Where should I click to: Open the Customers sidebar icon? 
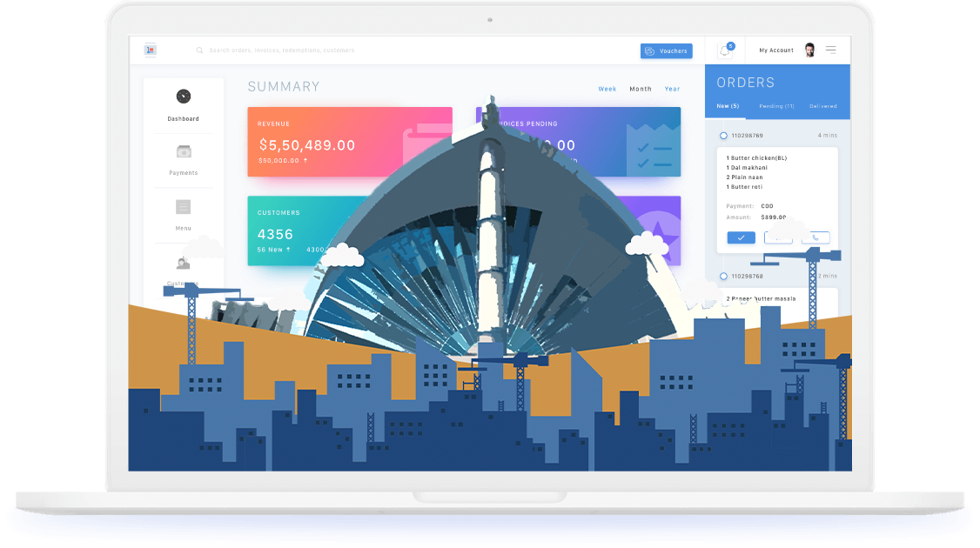pos(183,264)
